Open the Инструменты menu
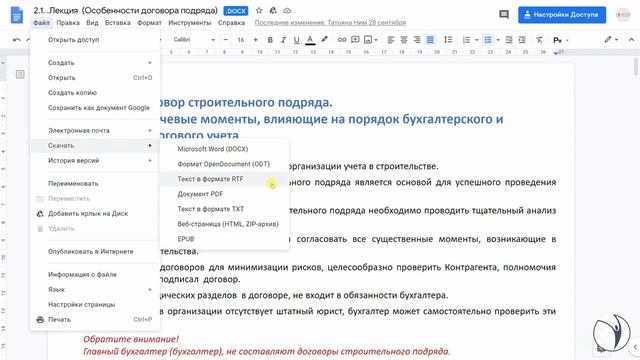 click(x=190, y=23)
